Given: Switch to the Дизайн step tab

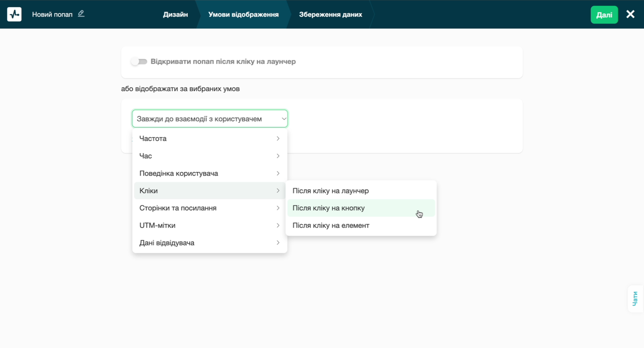Looking at the screenshot, I should coord(175,14).
